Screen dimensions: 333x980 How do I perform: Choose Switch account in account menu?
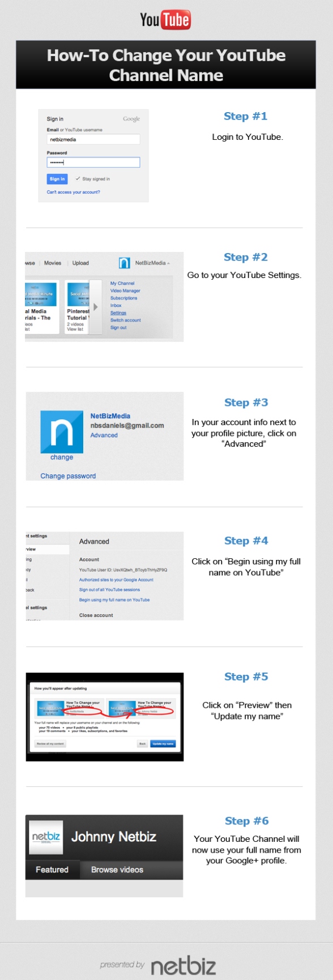point(126,320)
